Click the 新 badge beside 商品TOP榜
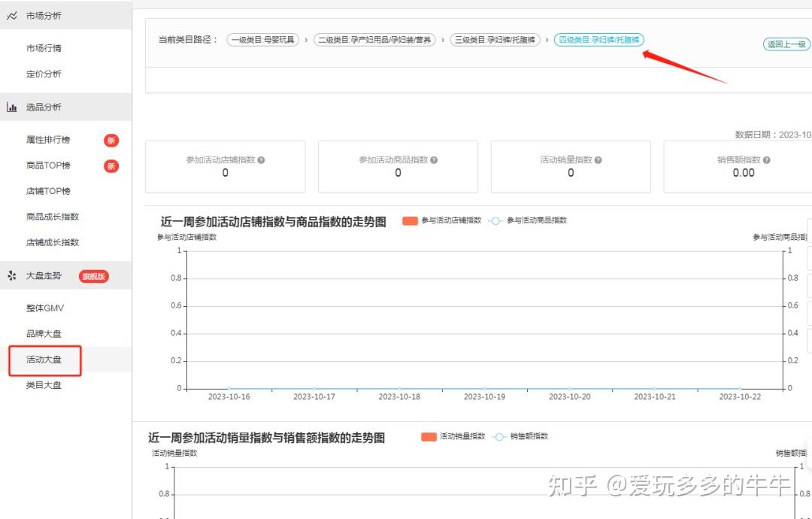812x519 pixels. click(111, 166)
